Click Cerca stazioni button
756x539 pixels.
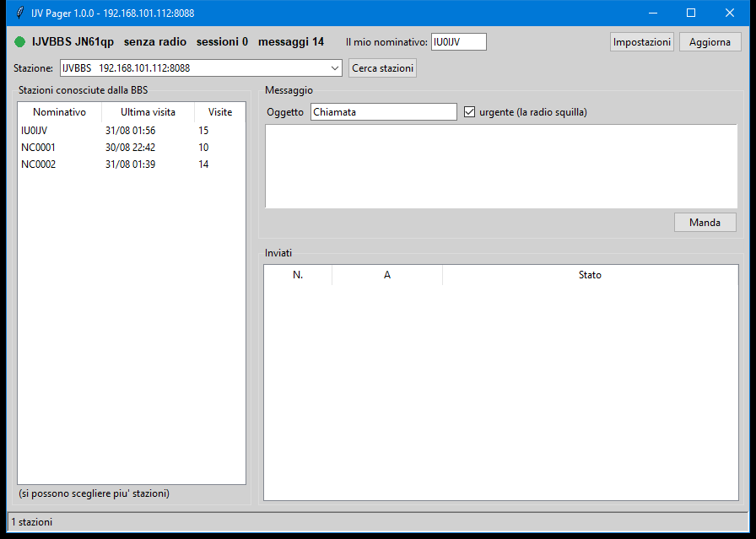click(382, 68)
